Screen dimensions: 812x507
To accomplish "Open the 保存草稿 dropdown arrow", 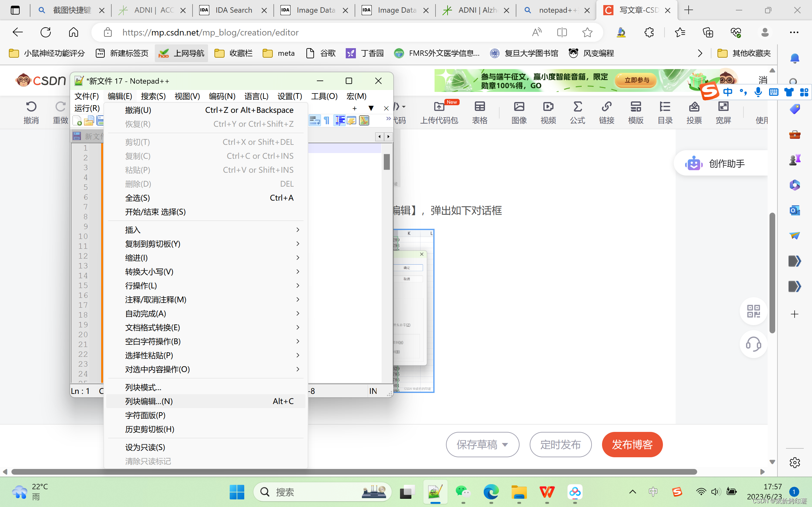I will (x=505, y=445).
